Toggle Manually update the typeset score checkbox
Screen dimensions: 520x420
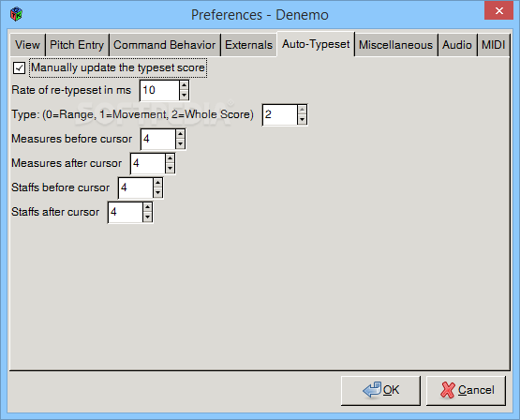point(19,68)
